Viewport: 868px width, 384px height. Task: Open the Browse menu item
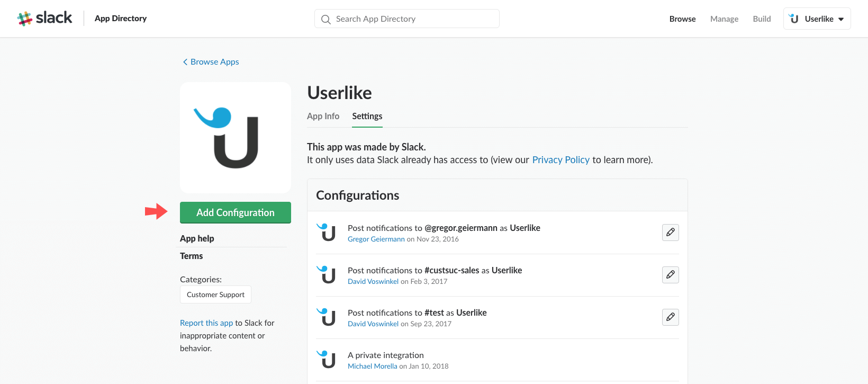pos(682,19)
